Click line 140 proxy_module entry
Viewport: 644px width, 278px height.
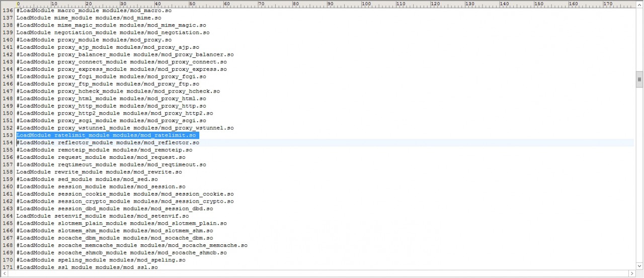pos(94,40)
